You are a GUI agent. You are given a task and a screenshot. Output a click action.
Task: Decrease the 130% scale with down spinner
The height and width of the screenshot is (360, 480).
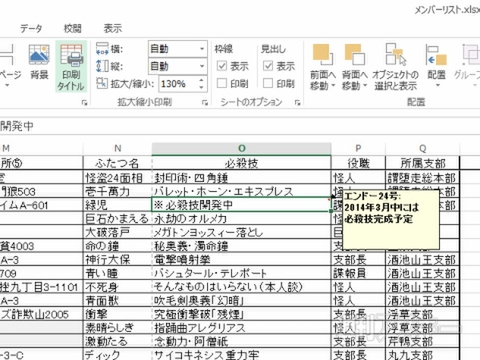(201, 87)
